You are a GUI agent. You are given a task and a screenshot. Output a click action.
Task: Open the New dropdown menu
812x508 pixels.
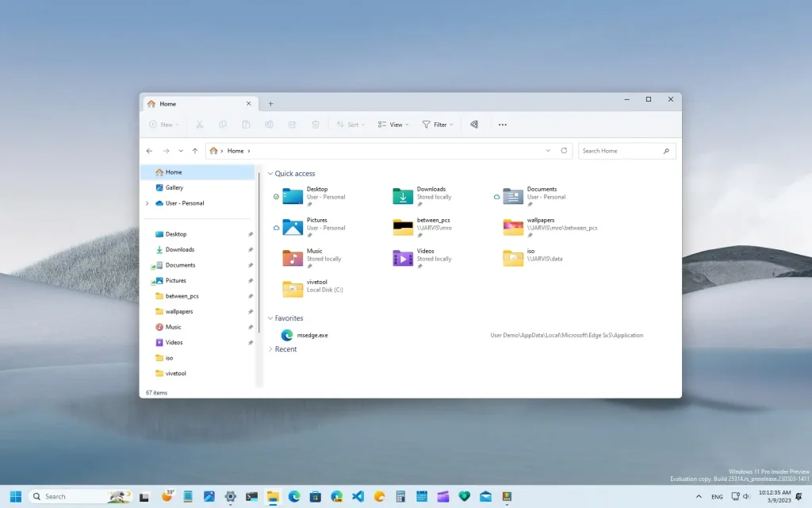(163, 125)
